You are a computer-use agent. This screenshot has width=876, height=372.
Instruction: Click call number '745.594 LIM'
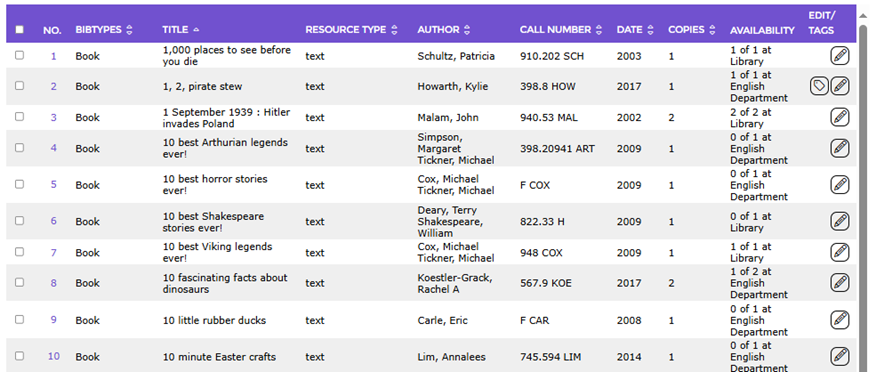click(x=550, y=356)
